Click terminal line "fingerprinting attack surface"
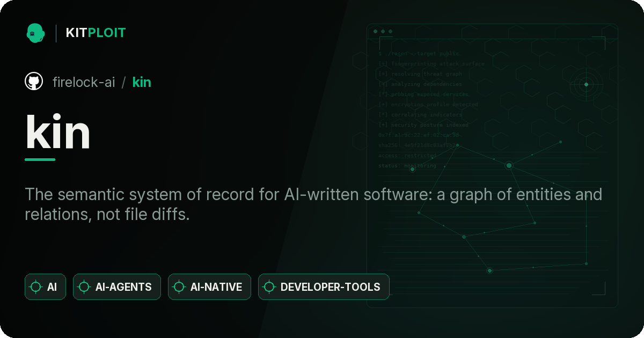Image resolution: width=644 pixels, height=338 pixels. point(431,64)
